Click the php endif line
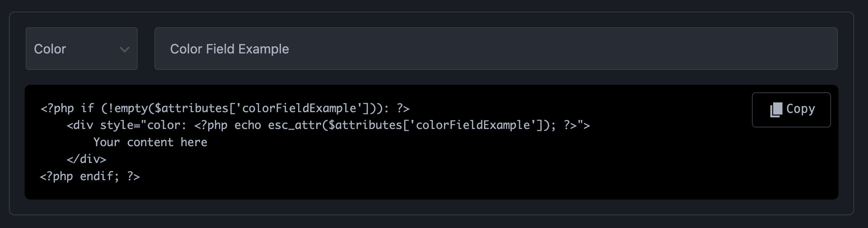 click(90, 176)
